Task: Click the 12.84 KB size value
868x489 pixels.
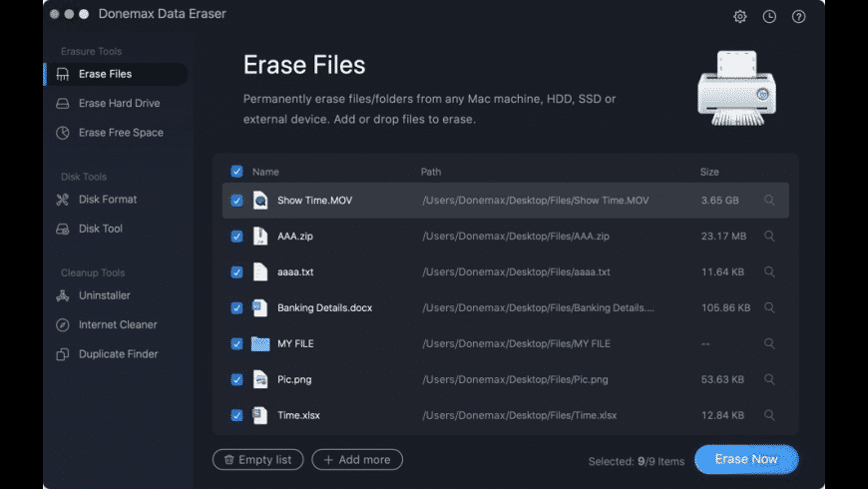Action: click(x=722, y=415)
